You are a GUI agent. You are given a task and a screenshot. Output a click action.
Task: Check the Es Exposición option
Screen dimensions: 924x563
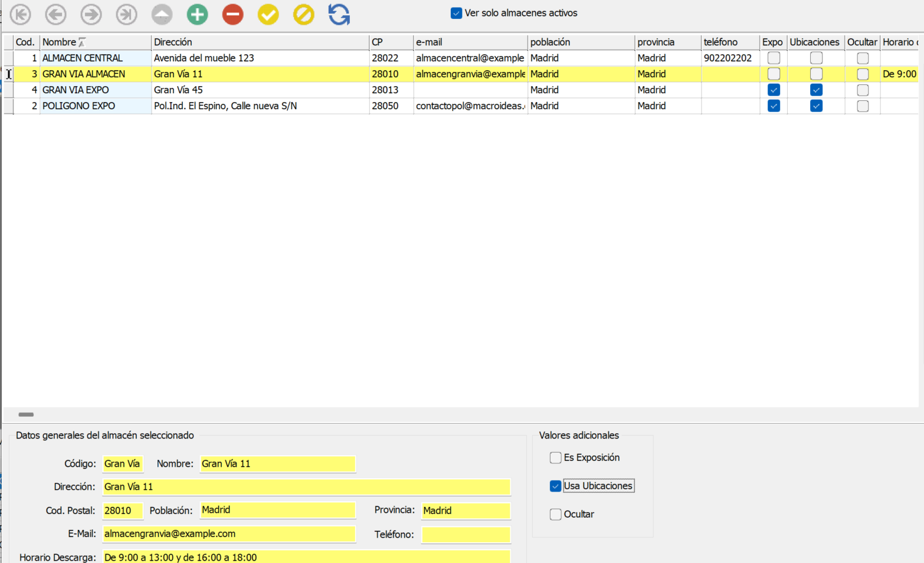pos(555,457)
